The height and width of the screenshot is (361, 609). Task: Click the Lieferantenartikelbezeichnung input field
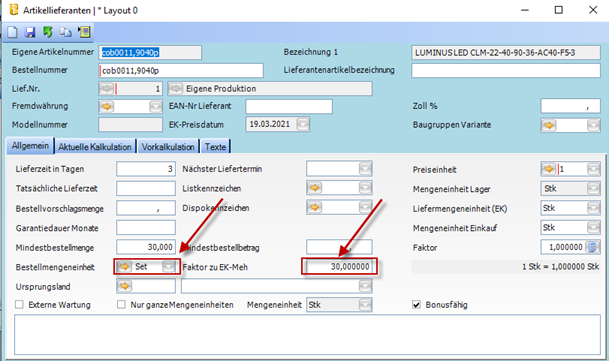point(506,71)
